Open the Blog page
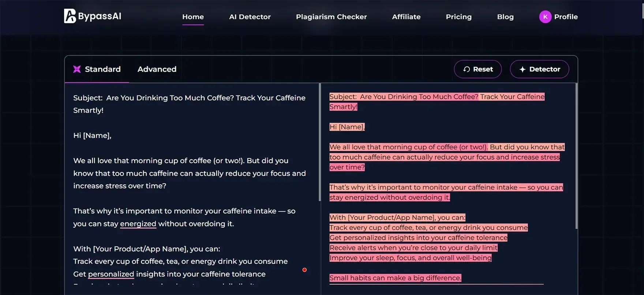The image size is (644, 295). point(505,17)
